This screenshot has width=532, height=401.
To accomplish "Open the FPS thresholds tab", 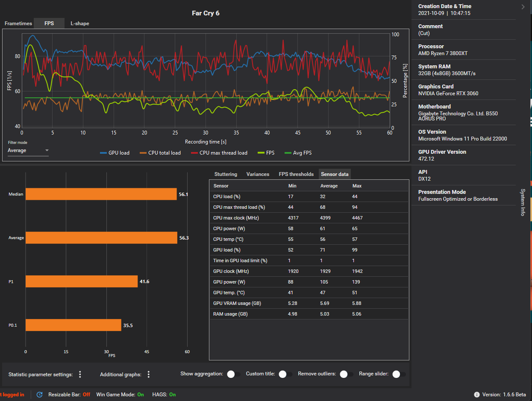I will pos(296,174).
